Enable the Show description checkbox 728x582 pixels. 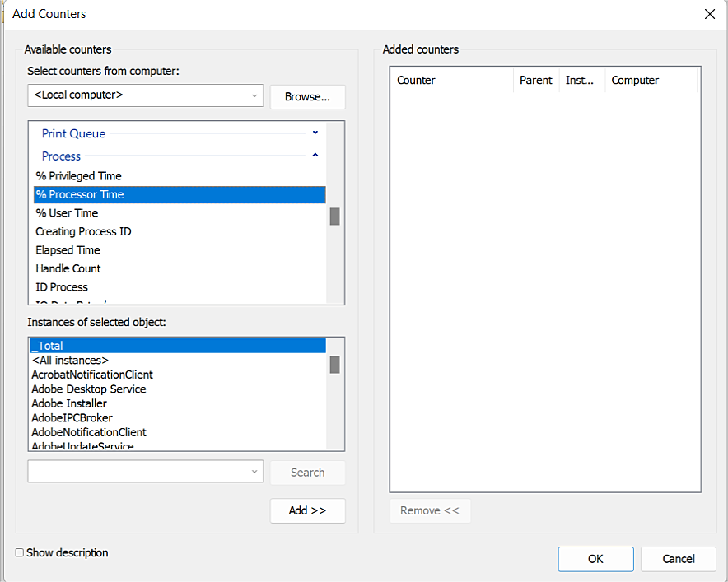tap(20, 553)
